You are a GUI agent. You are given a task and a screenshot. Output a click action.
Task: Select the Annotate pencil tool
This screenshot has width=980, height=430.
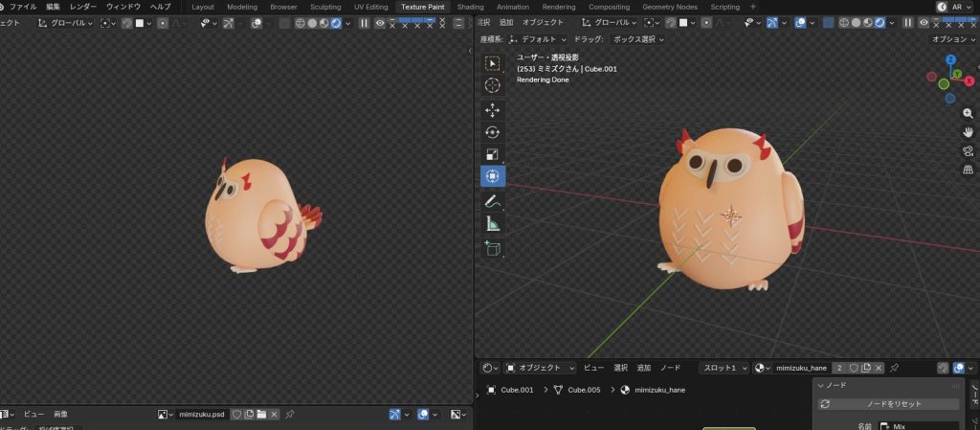click(x=493, y=201)
